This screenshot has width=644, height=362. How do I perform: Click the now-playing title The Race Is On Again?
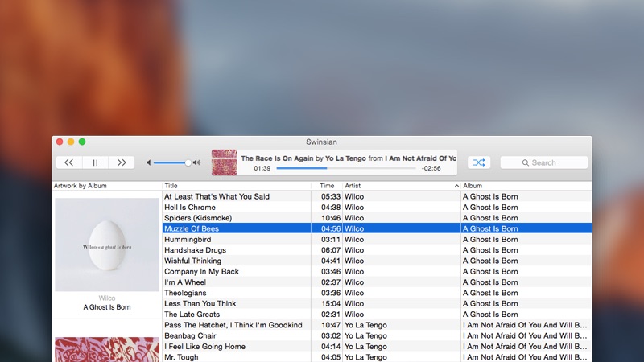tap(277, 158)
